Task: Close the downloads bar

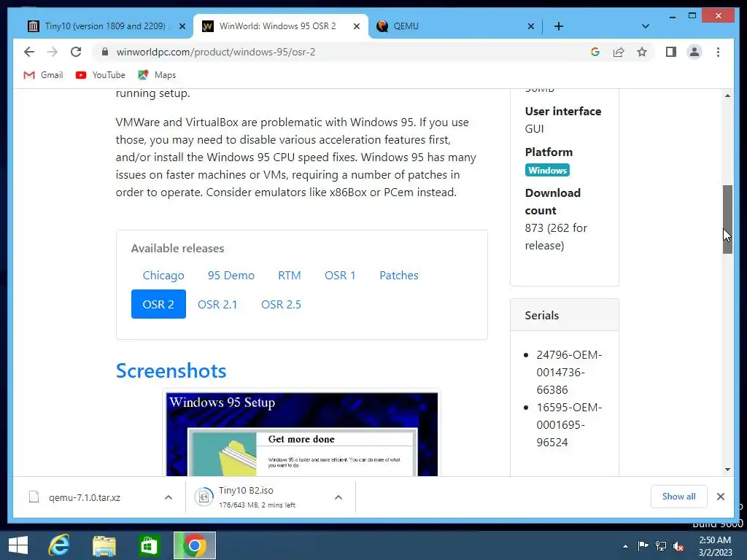Action: (x=720, y=497)
